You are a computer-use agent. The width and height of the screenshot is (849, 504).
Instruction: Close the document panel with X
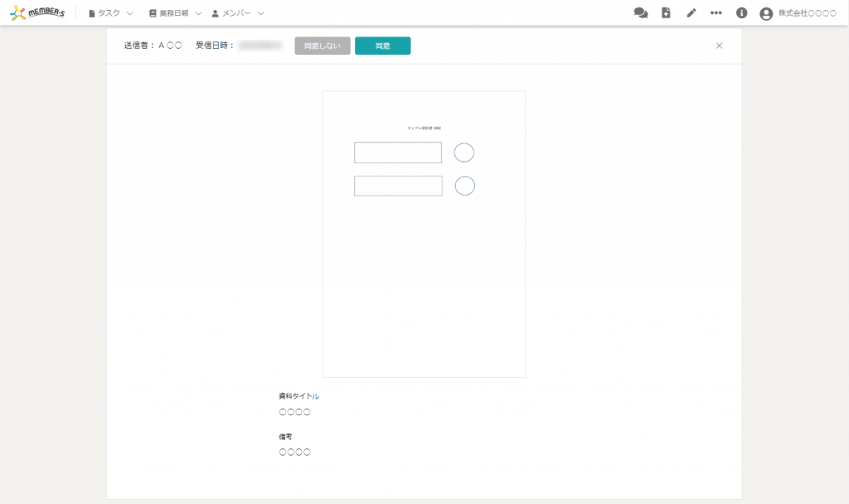tap(719, 46)
